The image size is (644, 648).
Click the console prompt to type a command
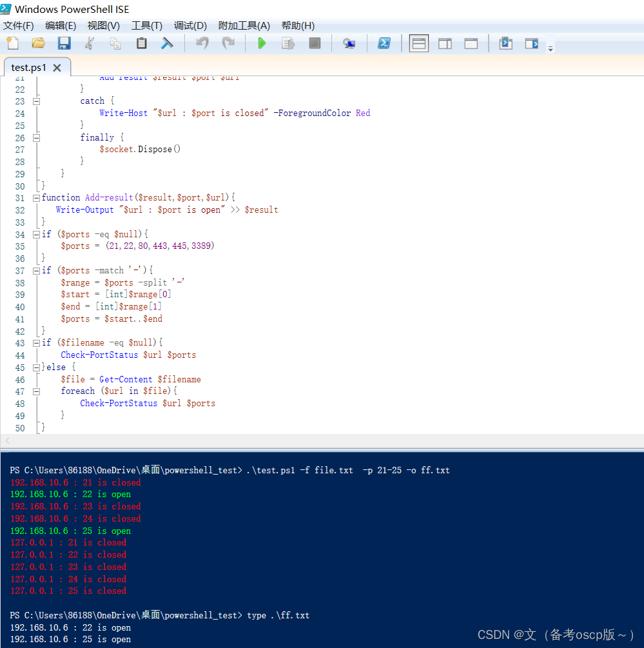322,616
